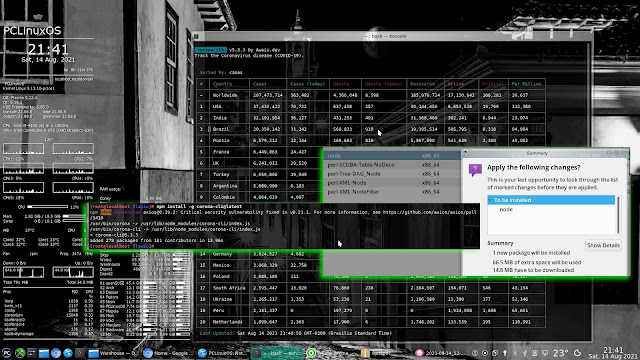Select the perl-XML-NodeFilter package row
Image resolution: width=640 pixels, height=360 pixels.
click(393, 192)
